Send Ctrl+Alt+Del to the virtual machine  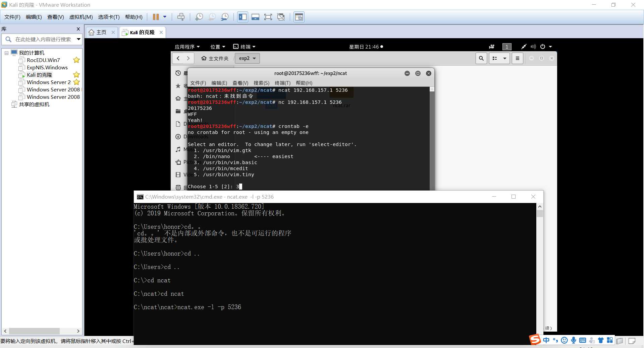coord(181,17)
